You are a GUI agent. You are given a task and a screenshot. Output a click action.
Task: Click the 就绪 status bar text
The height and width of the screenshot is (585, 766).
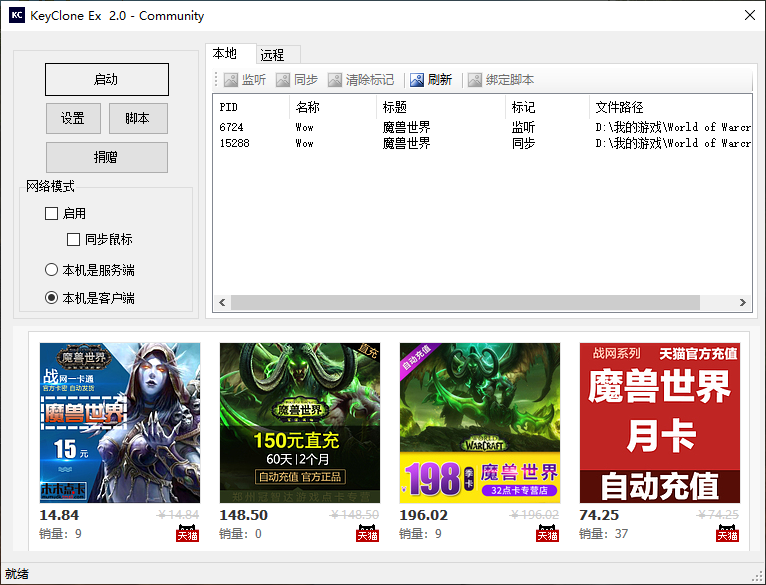coord(17,574)
